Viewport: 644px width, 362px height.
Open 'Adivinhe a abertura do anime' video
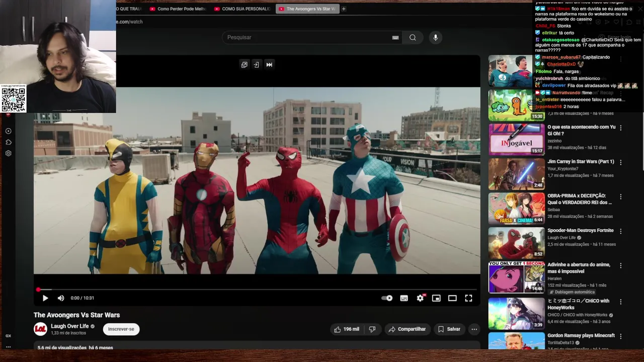(x=579, y=268)
